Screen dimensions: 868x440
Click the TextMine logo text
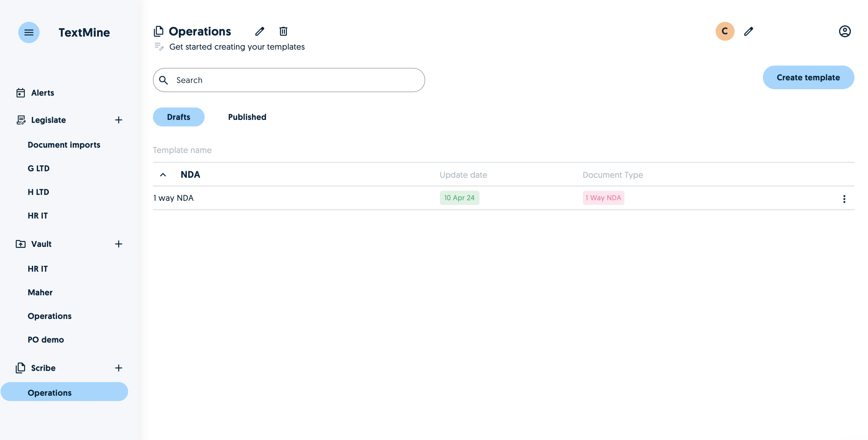coord(84,32)
